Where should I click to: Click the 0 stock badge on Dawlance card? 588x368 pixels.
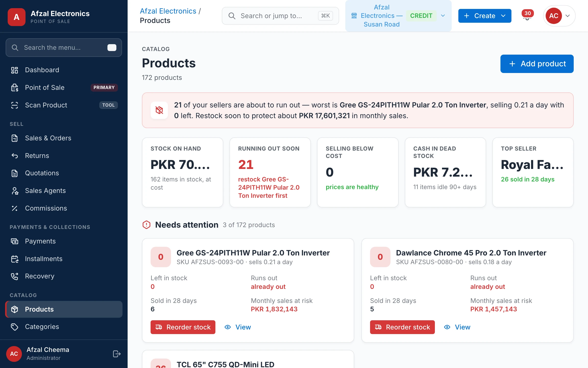[x=380, y=257]
